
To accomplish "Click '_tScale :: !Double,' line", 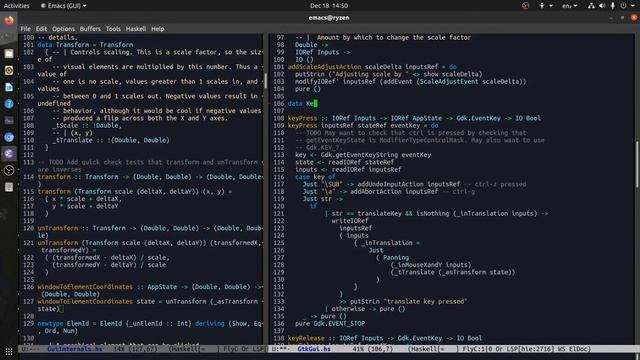I will pyautogui.click(x=87, y=126).
